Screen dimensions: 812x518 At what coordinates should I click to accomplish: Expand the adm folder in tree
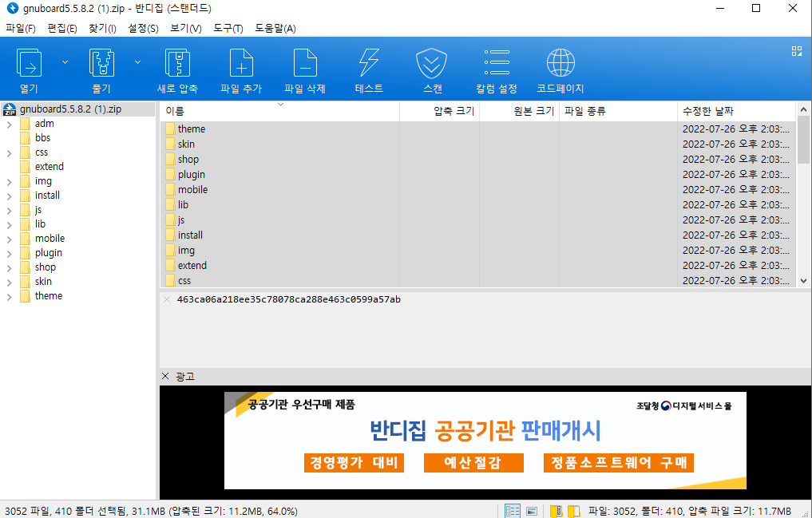click(x=10, y=125)
